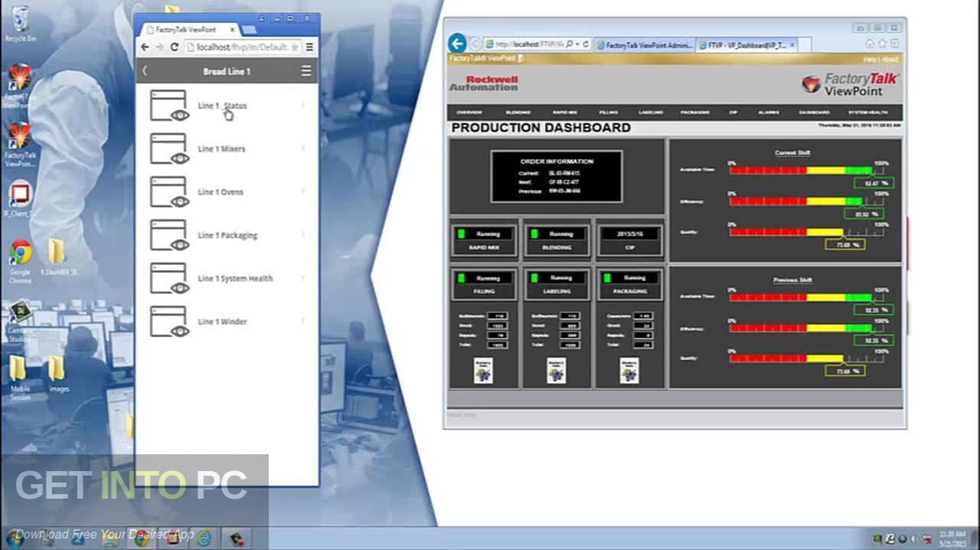Open Recycle Bin on desktop

[19, 25]
